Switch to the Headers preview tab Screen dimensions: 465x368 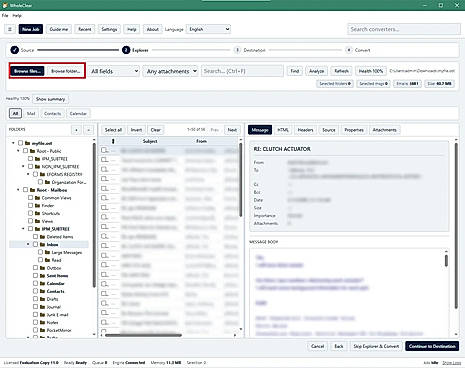[x=305, y=130]
